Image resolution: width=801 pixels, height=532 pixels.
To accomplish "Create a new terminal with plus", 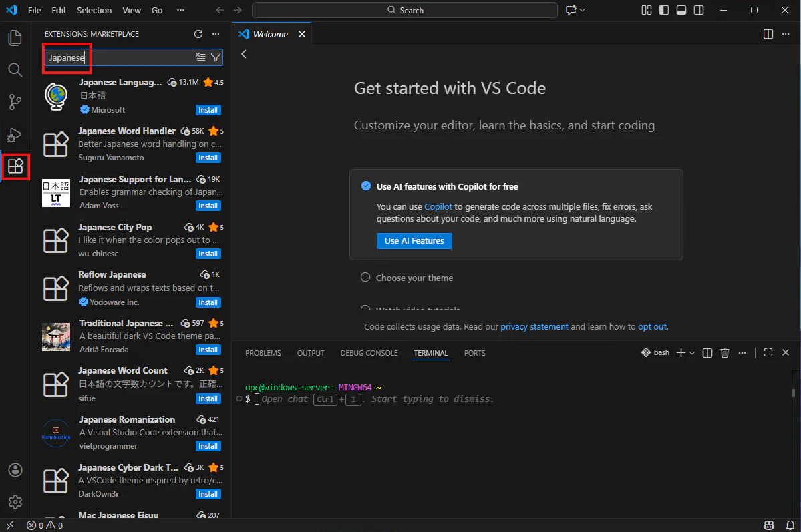I will pyautogui.click(x=681, y=353).
